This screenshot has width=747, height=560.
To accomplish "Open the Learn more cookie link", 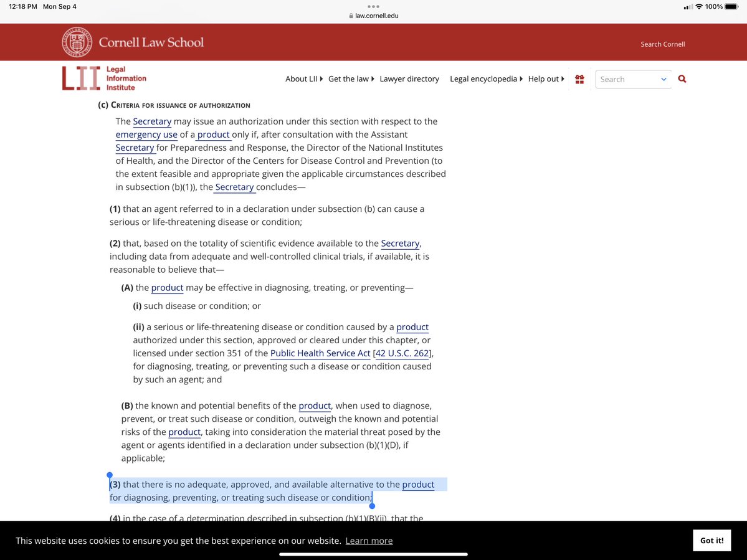I will point(369,541).
